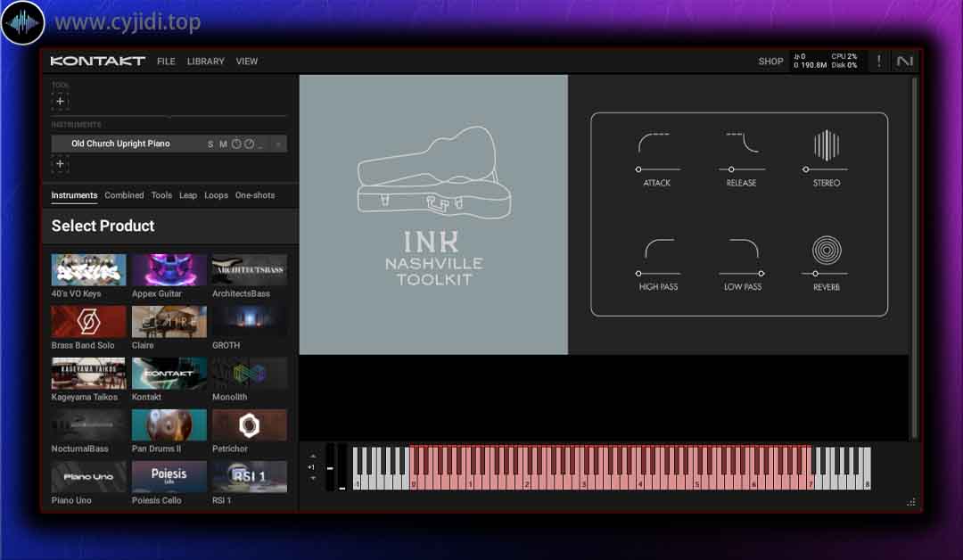Select the Kontakt product thumbnail

click(169, 373)
